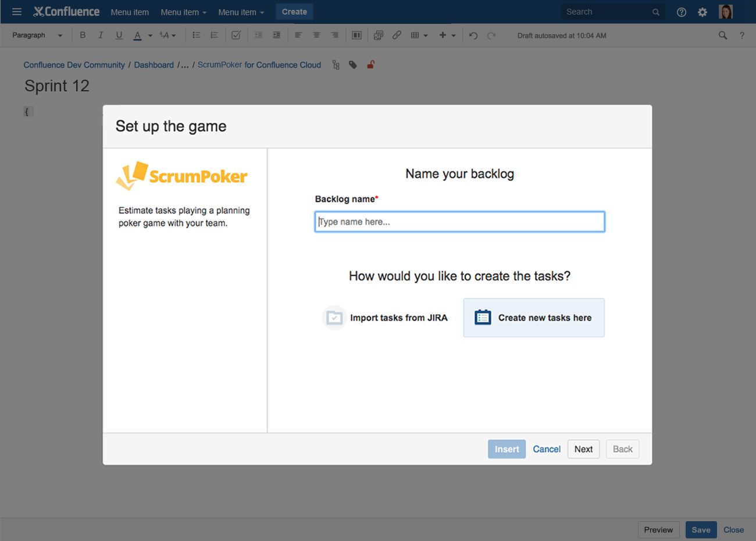
Task: Insert a numbered list
Action: point(214,35)
